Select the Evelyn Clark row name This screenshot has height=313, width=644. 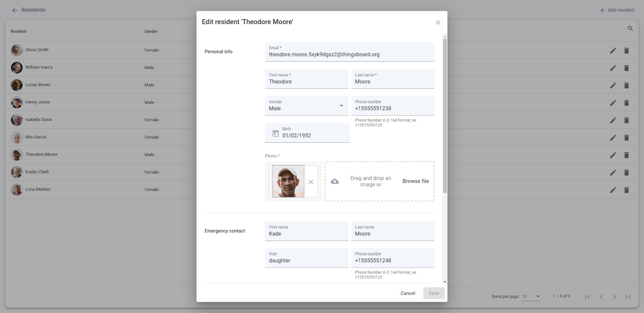tap(37, 172)
